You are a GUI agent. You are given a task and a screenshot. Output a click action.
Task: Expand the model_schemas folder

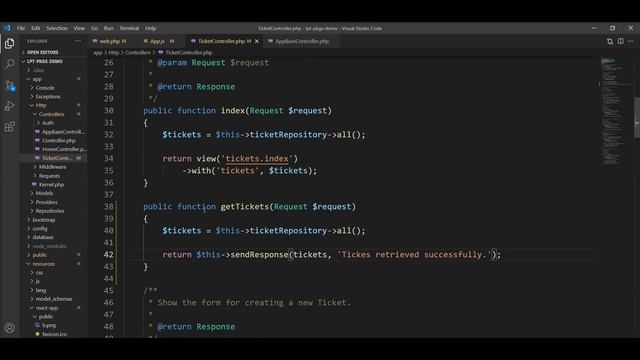(x=53, y=299)
